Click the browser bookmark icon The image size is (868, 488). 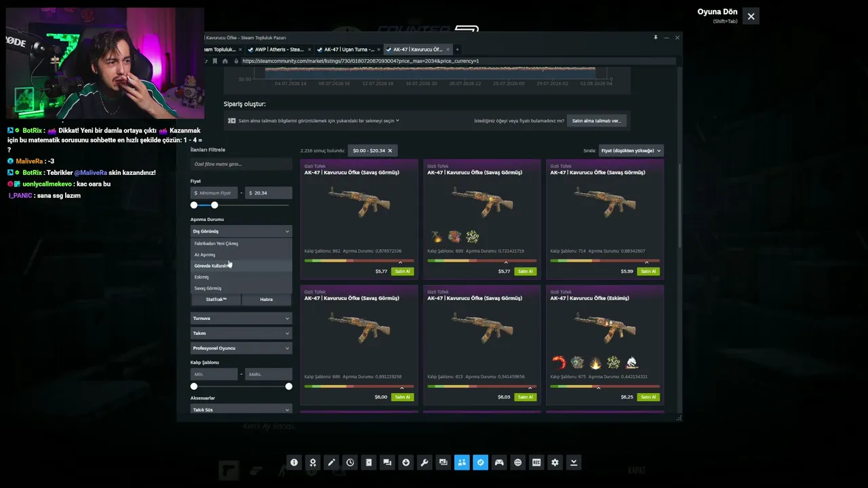click(216, 61)
